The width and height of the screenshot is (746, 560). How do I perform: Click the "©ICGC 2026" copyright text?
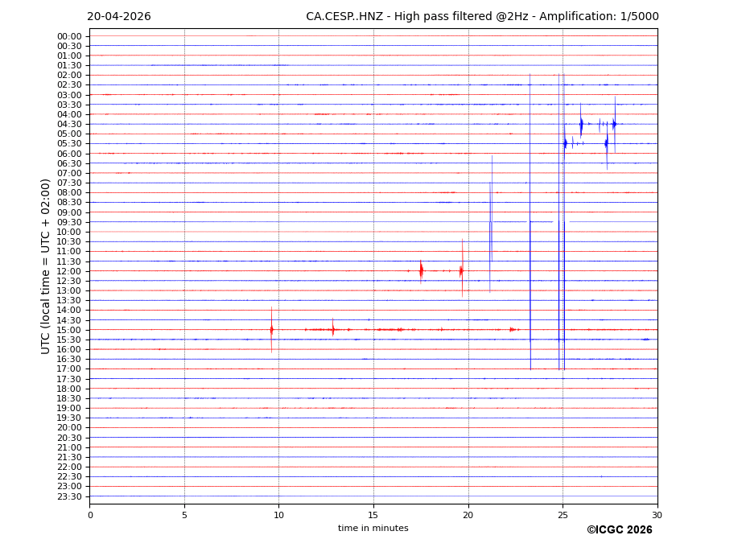(619, 530)
